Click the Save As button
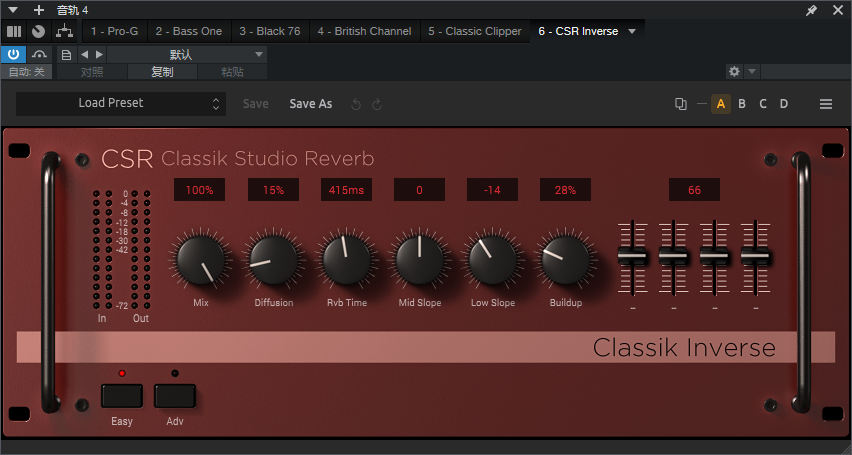Viewport: 852px width, 455px height. pos(310,104)
